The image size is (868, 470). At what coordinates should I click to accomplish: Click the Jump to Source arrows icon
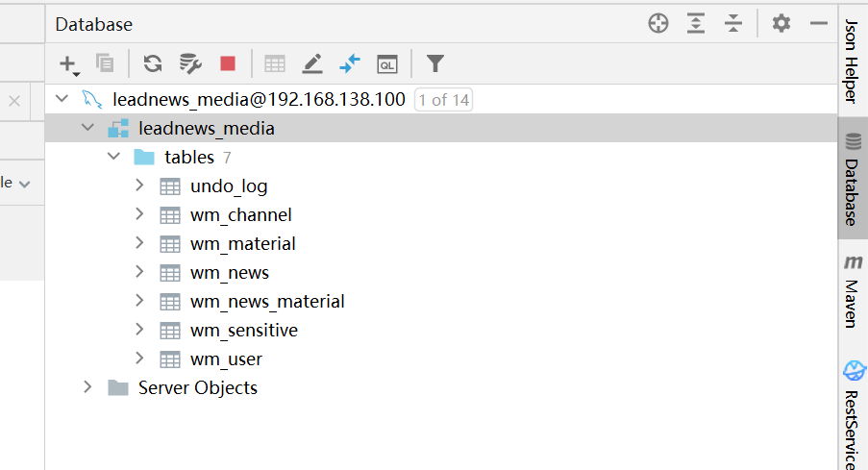[x=350, y=64]
